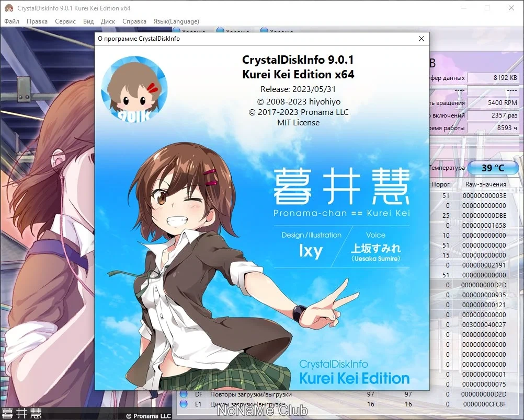The height and width of the screenshot is (420, 524).
Task: Click the © Pronama LLC label in main window
Action: 149,416
